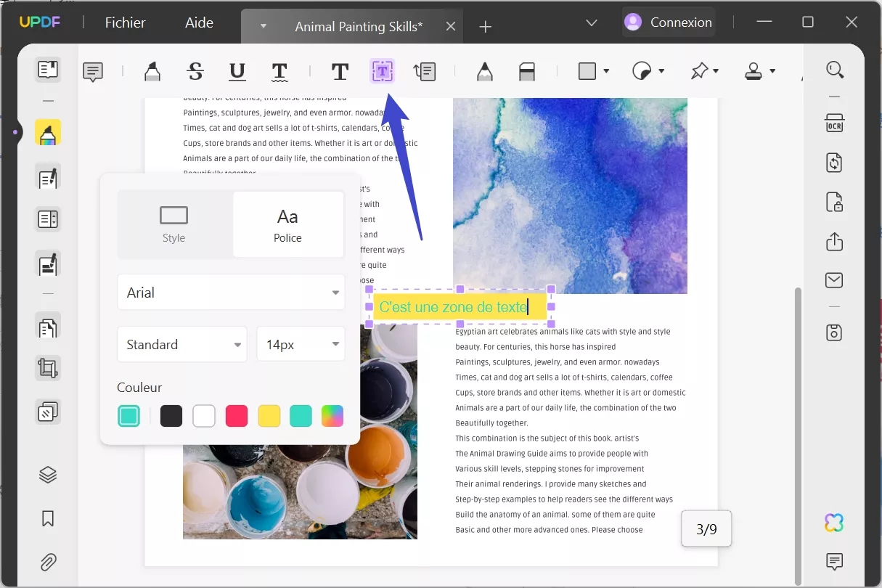Select the Comment highlighter mode in sidebar
The width and height of the screenshot is (882, 588).
click(x=48, y=133)
